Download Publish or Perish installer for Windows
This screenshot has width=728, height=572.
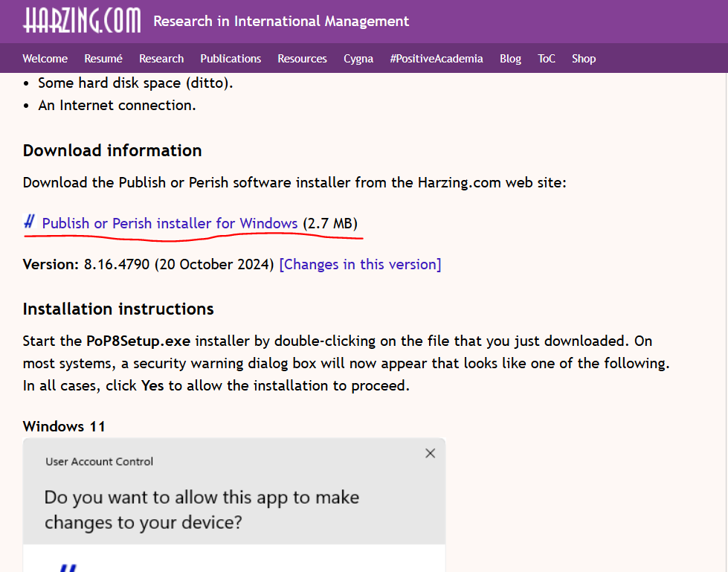tap(170, 223)
